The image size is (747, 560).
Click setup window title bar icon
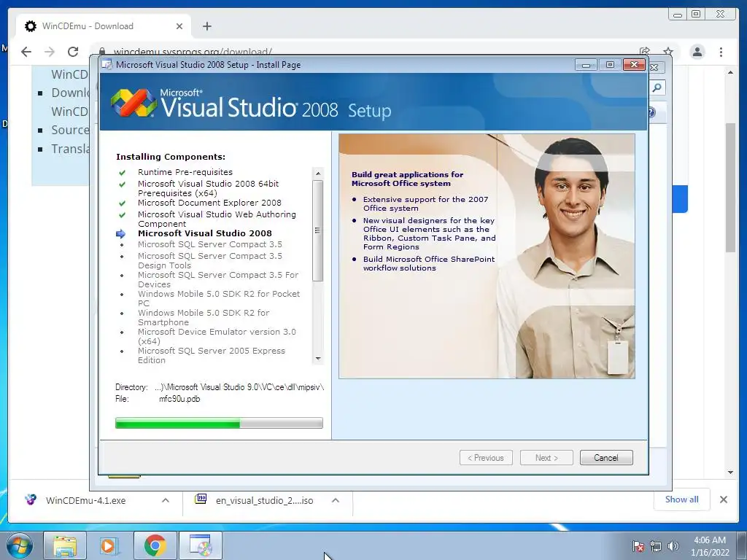107,65
